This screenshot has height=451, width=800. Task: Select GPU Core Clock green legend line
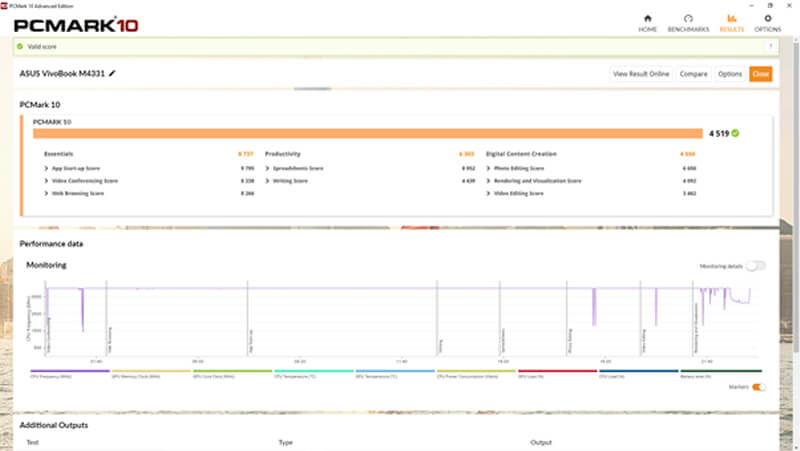click(x=232, y=371)
